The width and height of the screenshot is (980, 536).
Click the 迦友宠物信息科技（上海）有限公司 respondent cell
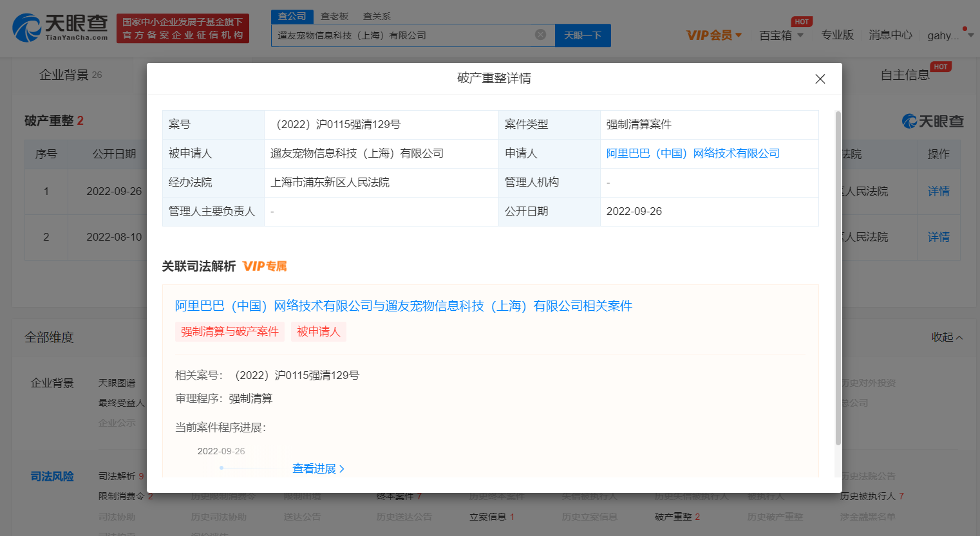(381, 154)
